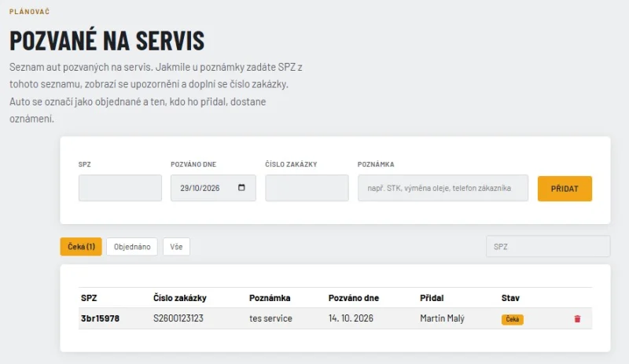Select the 3br15978 license plate cell
Image resolution: width=629 pixels, height=364 pixels.
click(101, 318)
